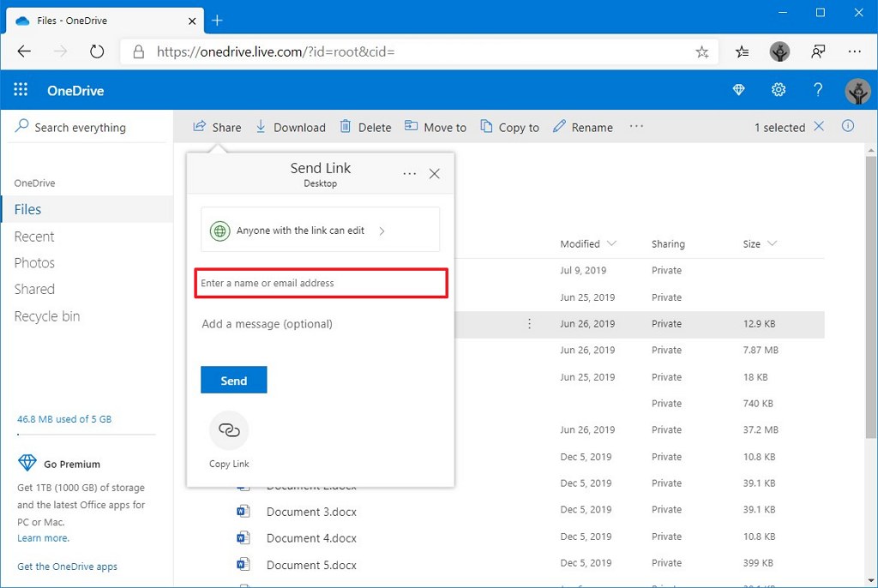Close the Send Link dialog

(435, 174)
